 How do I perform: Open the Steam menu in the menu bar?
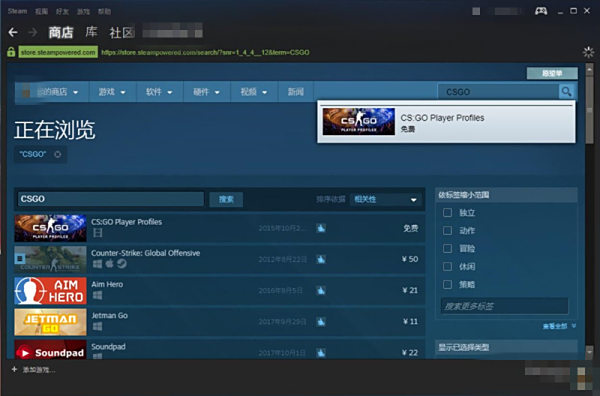(17, 11)
